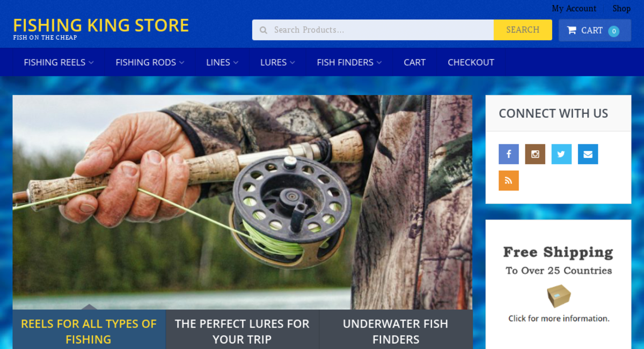This screenshot has height=349, width=644.
Task: Open the Twitter social icon
Action: click(x=561, y=154)
